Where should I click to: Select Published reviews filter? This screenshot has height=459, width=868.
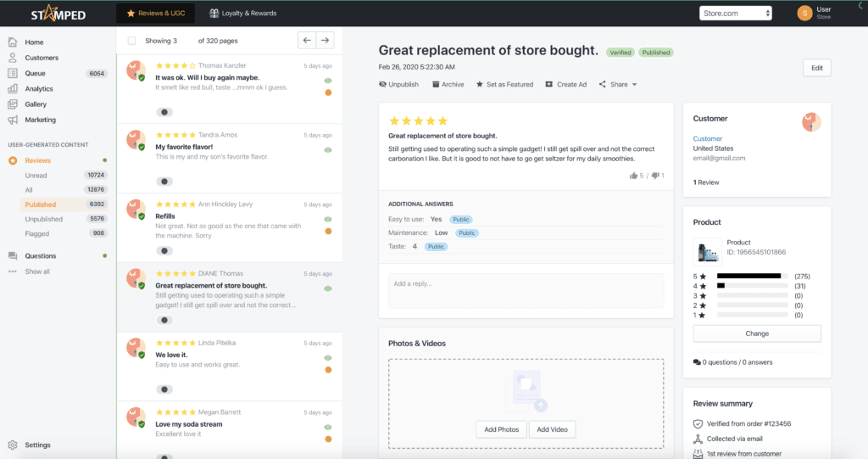(x=65, y=204)
